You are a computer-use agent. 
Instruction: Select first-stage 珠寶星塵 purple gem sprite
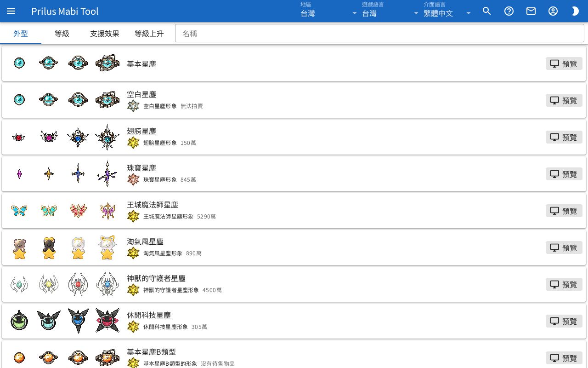tap(19, 174)
